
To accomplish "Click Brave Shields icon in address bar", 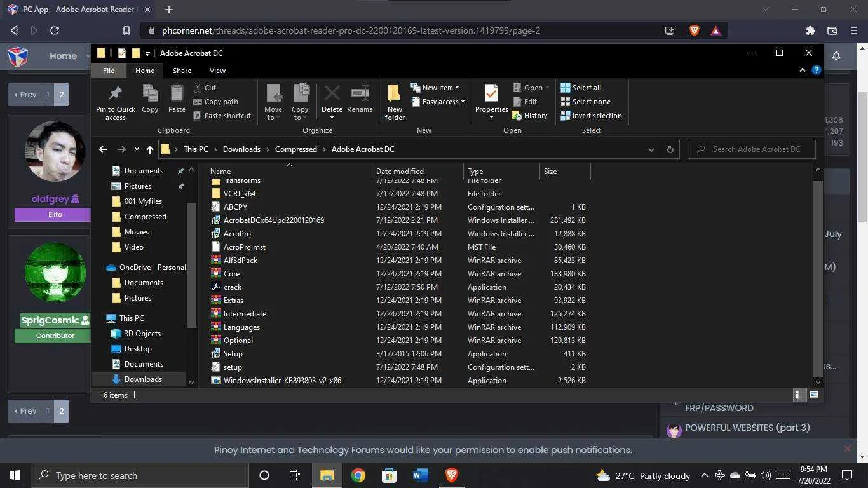I will [695, 30].
